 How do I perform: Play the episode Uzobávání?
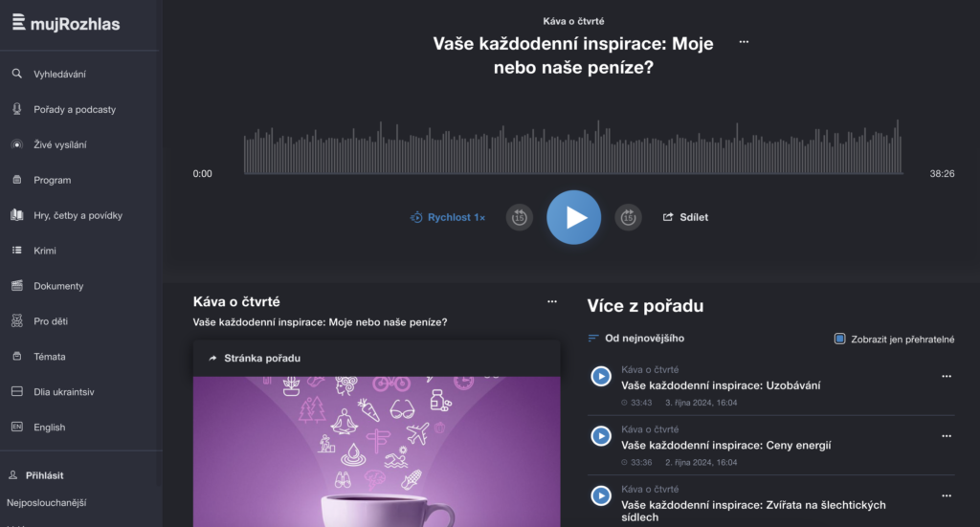click(601, 377)
